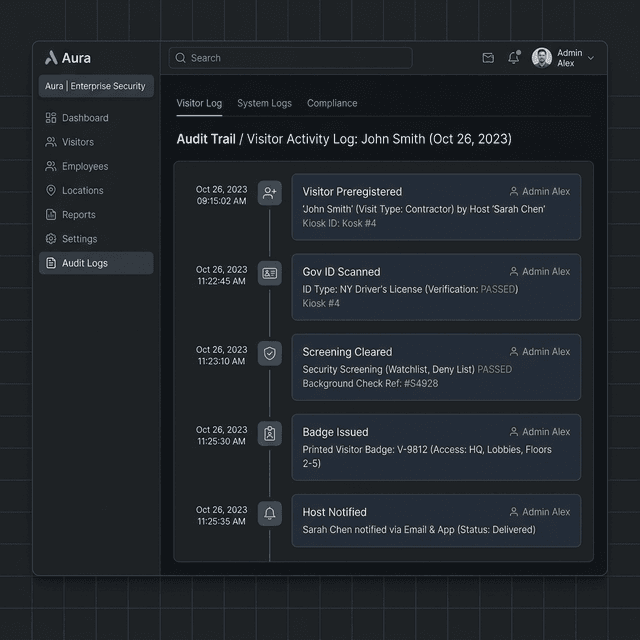Click Admin Alex profile avatar
640x640 pixels.
[x=542, y=58]
